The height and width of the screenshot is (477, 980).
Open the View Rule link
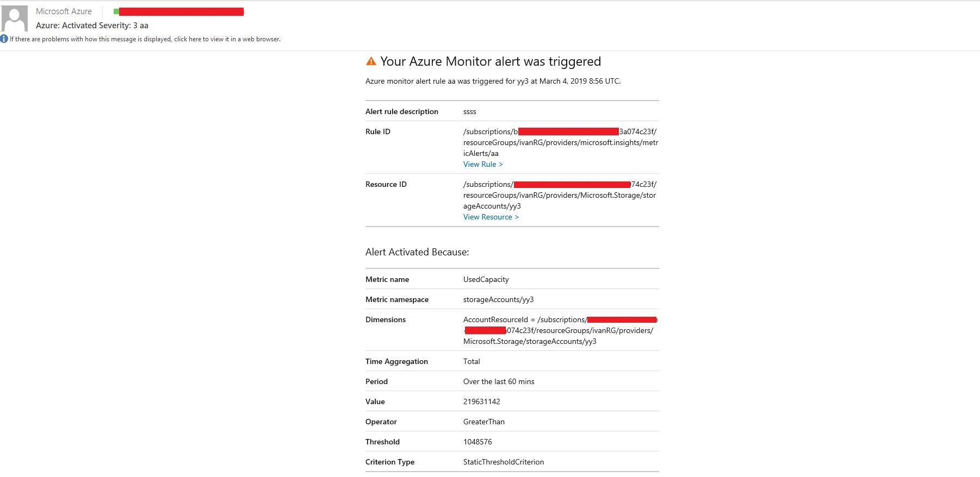(482, 164)
